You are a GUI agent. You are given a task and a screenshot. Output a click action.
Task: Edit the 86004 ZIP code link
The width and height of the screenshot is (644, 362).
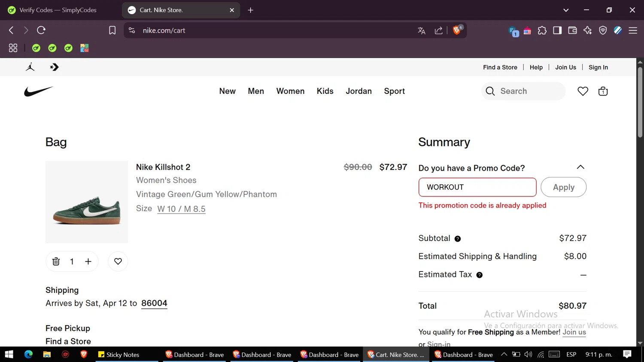tap(154, 303)
